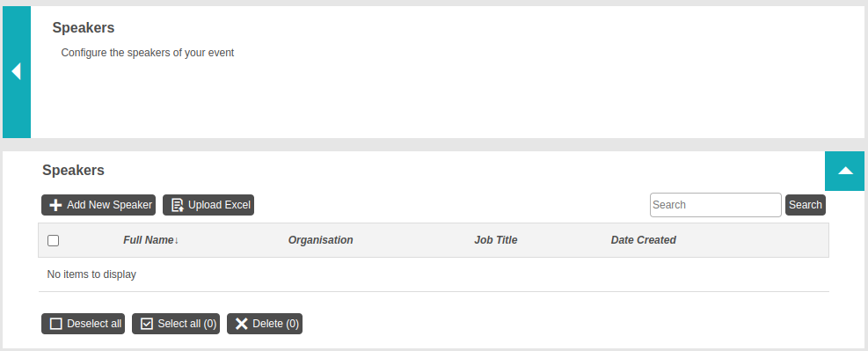Tick the header select-all checkbox
This screenshot has width=868, height=351.
pos(53,240)
